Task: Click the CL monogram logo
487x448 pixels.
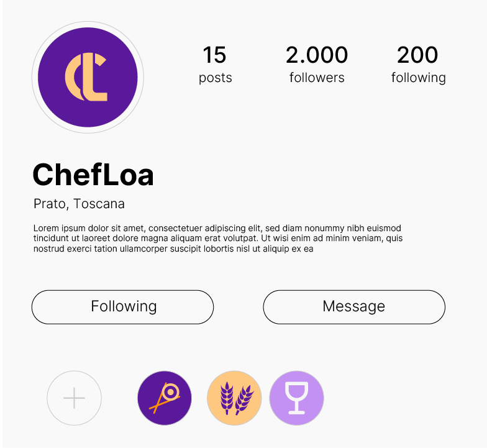Action: (x=86, y=78)
